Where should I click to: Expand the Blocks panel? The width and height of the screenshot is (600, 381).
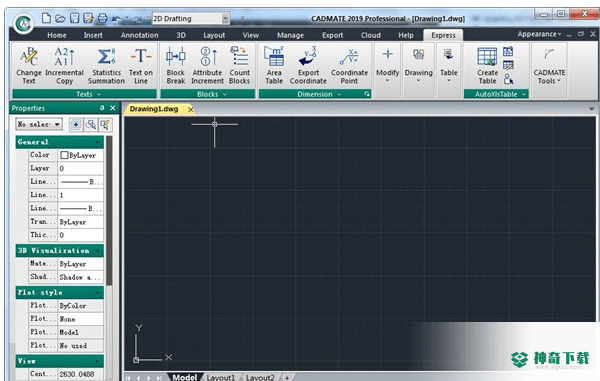pyautogui.click(x=207, y=94)
